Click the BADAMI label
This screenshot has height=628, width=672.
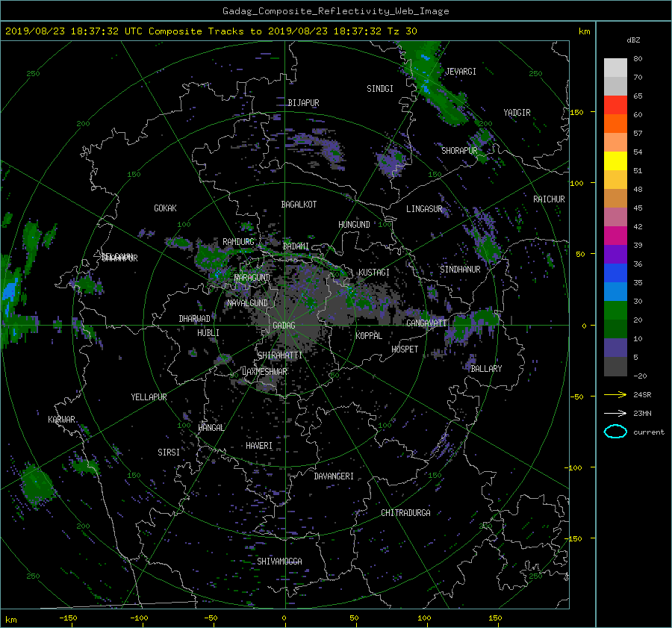point(296,246)
